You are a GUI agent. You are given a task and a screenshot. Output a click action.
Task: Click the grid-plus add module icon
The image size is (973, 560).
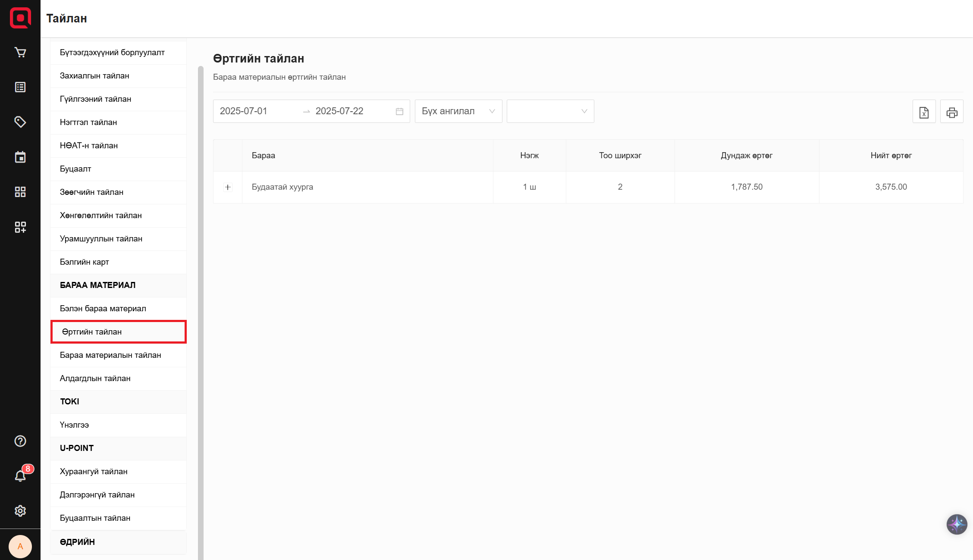point(20,227)
